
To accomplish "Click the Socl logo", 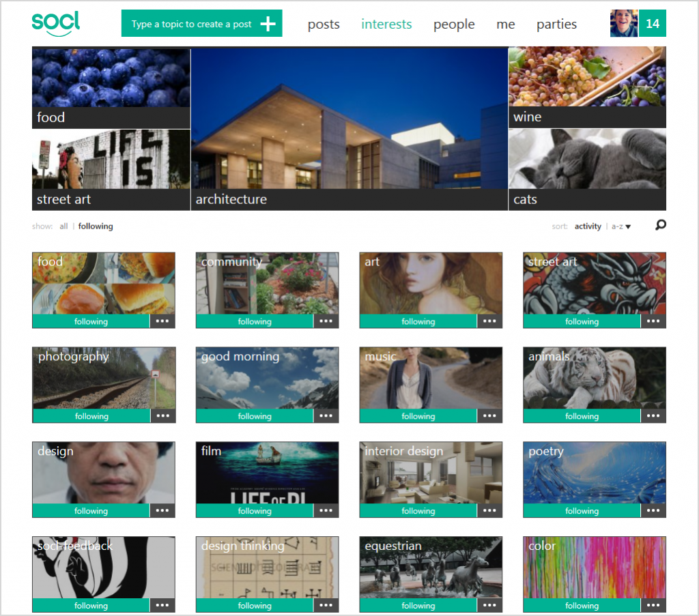I will pos(56,24).
